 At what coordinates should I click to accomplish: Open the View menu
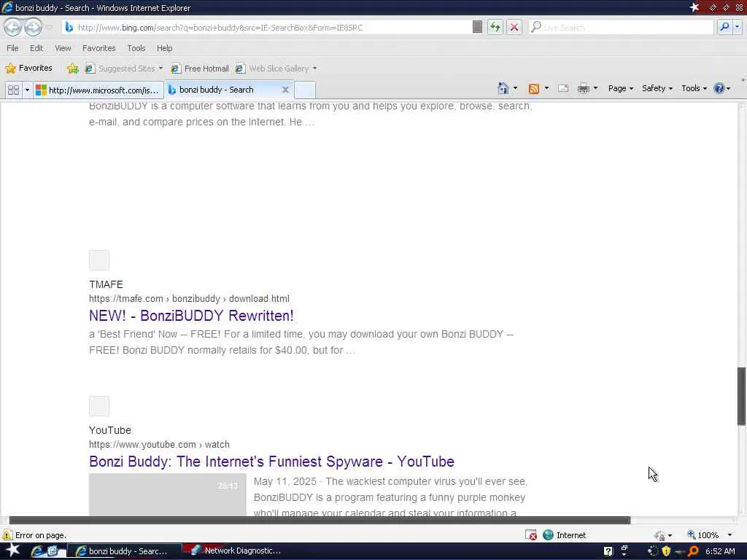click(x=63, y=48)
